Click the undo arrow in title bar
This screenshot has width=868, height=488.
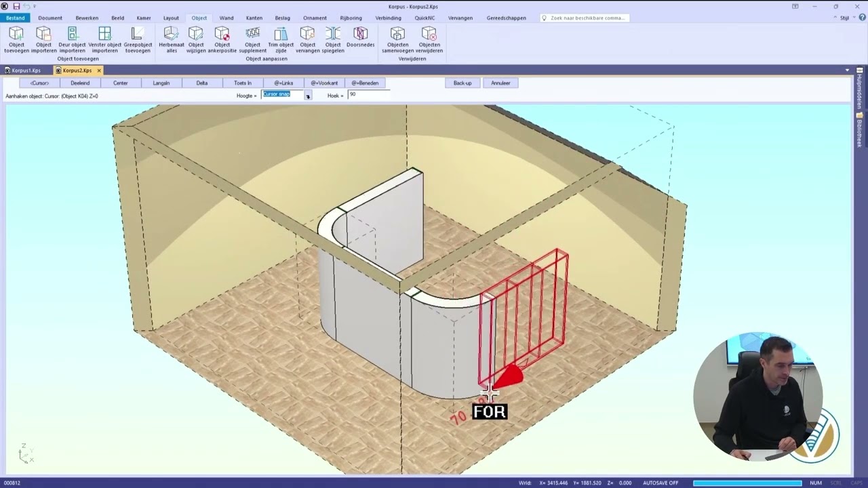(26, 6)
